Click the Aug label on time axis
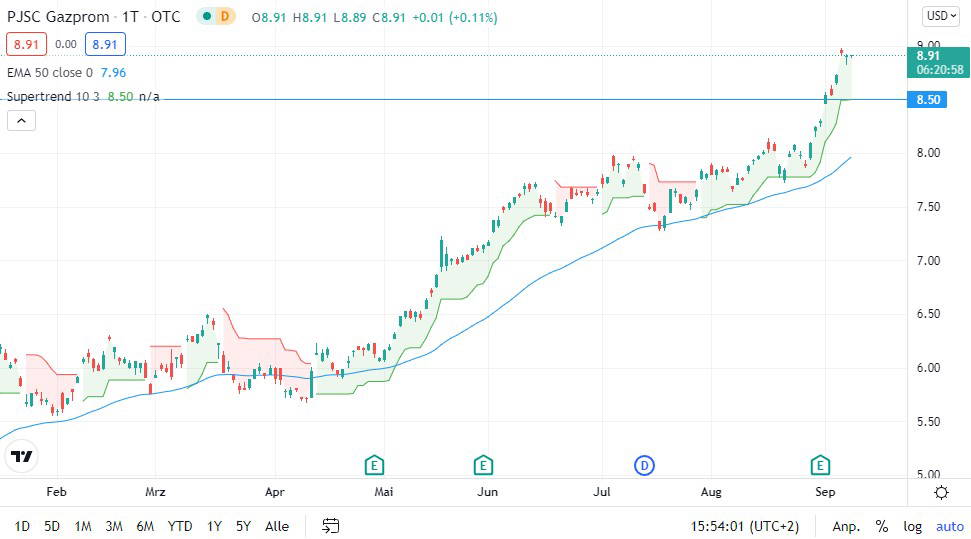The height and width of the screenshot is (539, 971). (x=711, y=492)
